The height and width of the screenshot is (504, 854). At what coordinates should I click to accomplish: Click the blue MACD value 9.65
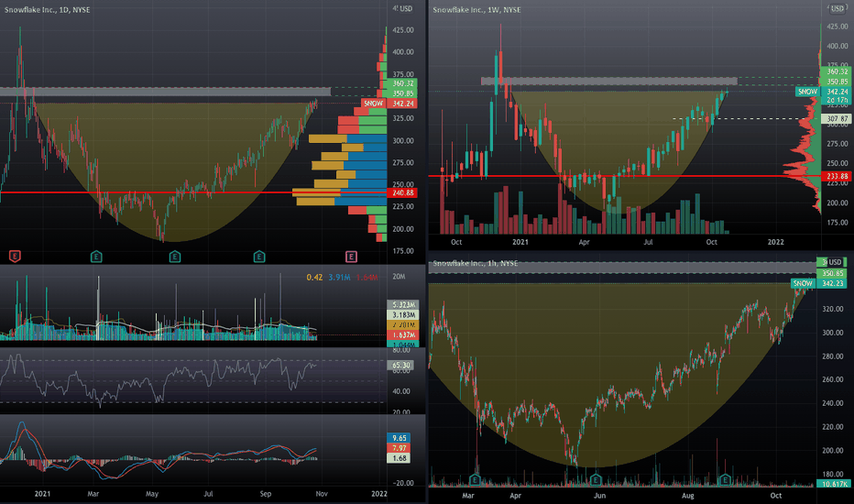coord(400,438)
